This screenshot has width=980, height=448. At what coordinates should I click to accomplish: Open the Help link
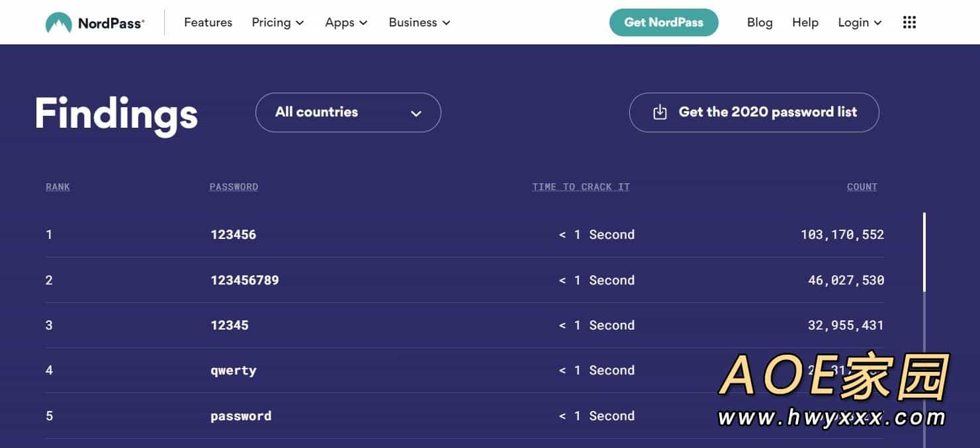(x=805, y=22)
